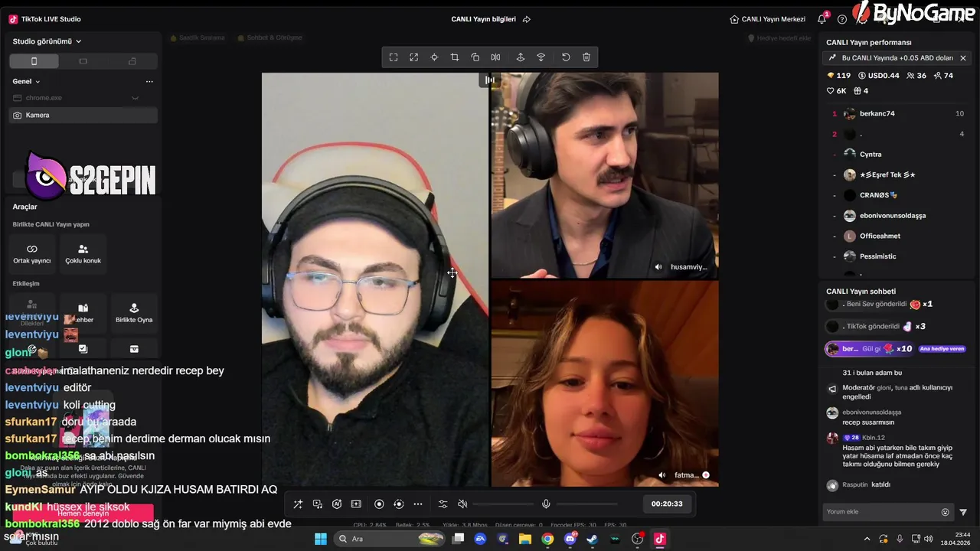Dismiss the +0.05 ABD doları notification banner
980x551 pixels.
(963, 58)
